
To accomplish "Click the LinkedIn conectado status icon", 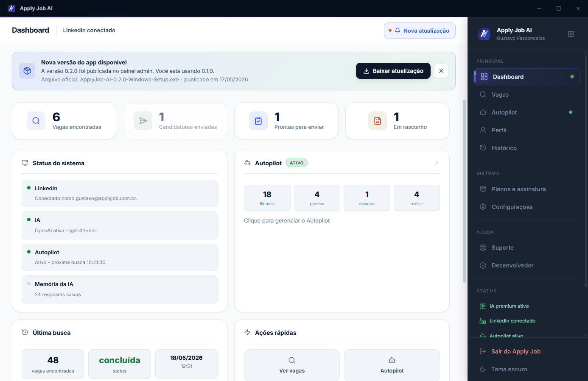I will coord(483,321).
